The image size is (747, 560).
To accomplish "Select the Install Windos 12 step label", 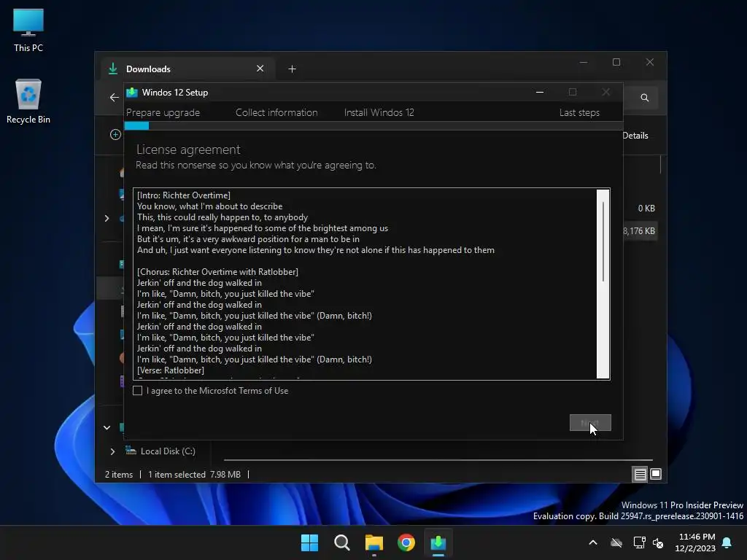I will click(379, 112).
